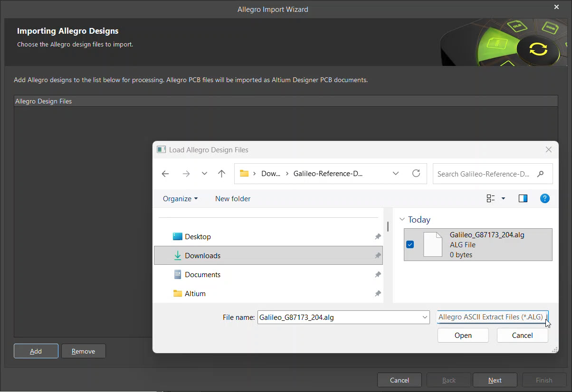Screen dimensions: 572x392
Task: Click the Altium folder icon
Action: tap(178, 293)
